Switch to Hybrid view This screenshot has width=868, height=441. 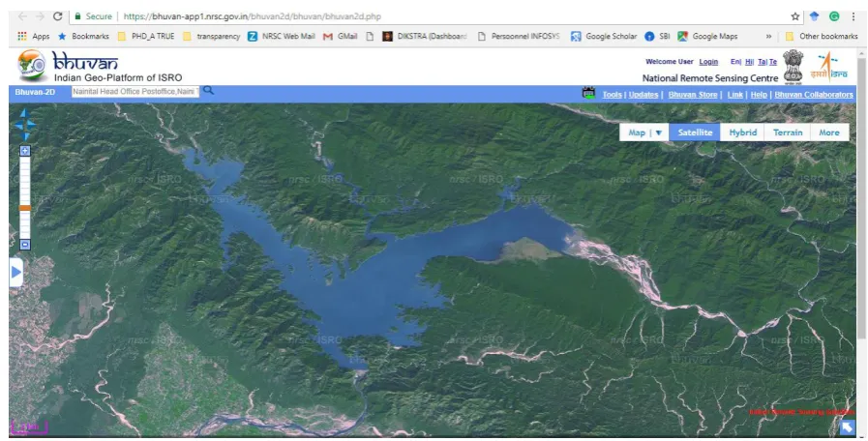pyautogui.click(x=742, y=132)
